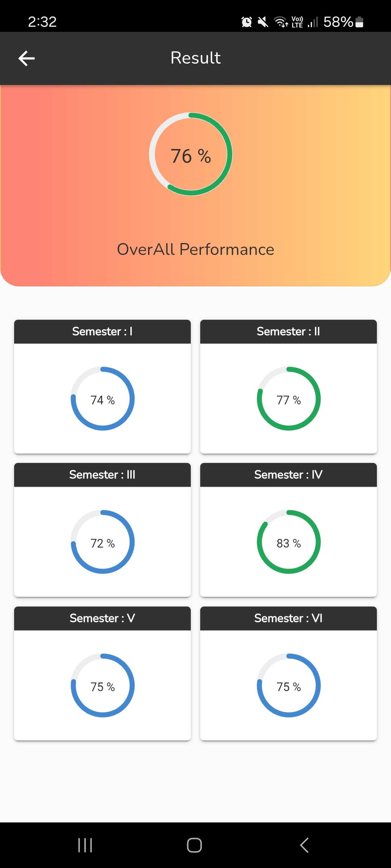Tap the alarm icon in status bar
Screen dimensions: 391x868
247,22
